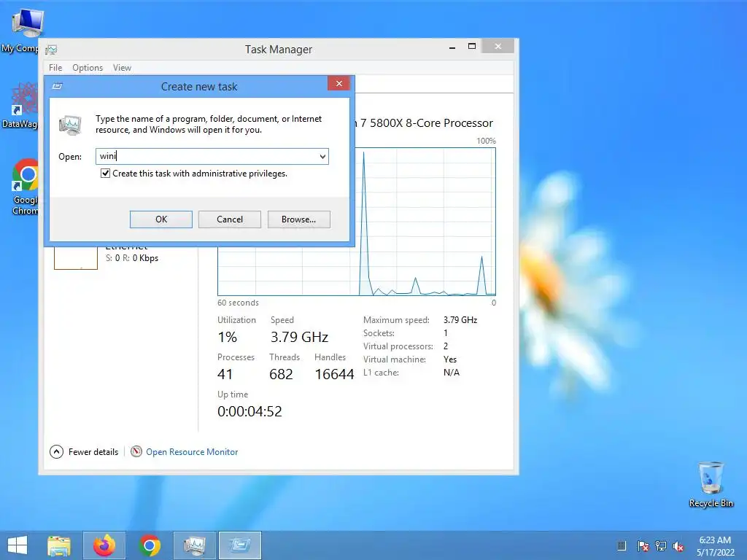
Task: Click the Up time value 0:00:04:52
Action: click(x=249, y=411)
